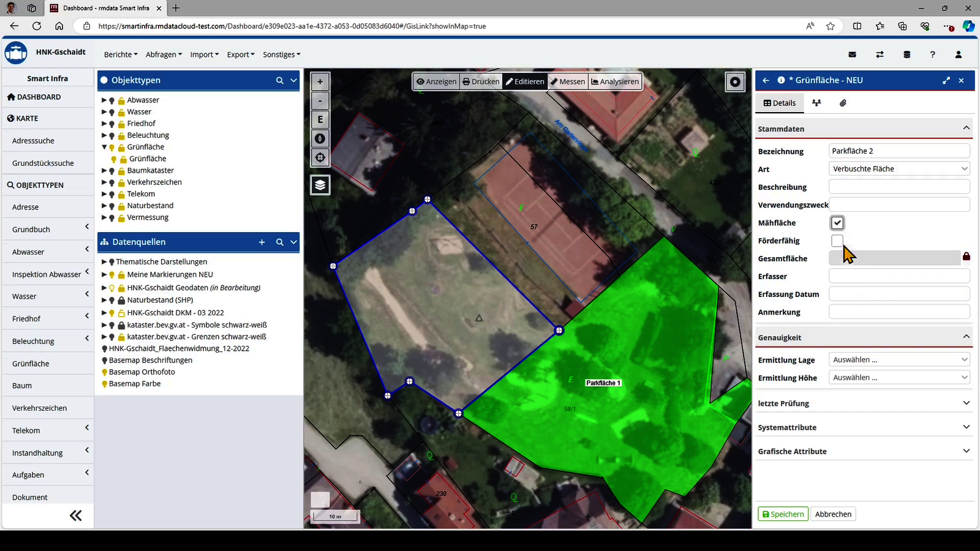Enable the Förderfähig checkbox
This screenshot has height=551, width=980.
pos(837,241)
